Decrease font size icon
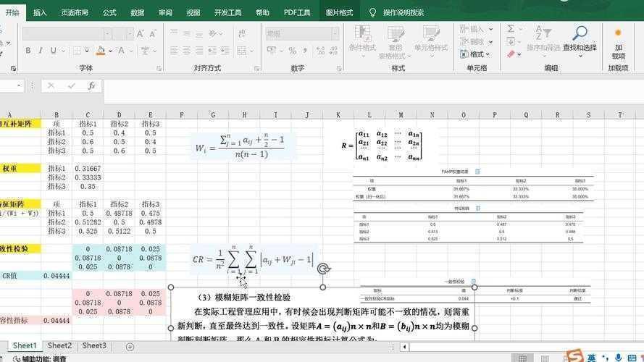The image size is (644, 362). coord(153,33)
